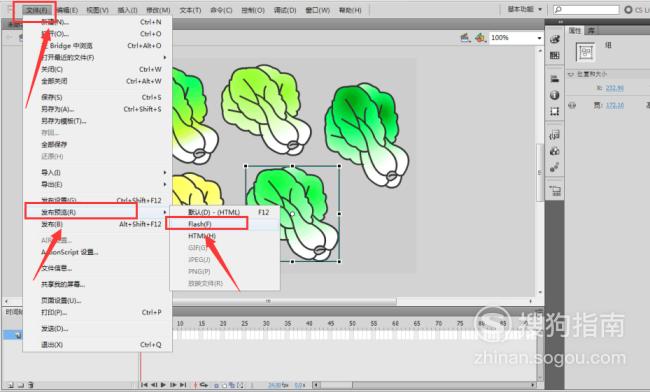Select HTML(H) in publish preview submenu

[x=225, y=236]
